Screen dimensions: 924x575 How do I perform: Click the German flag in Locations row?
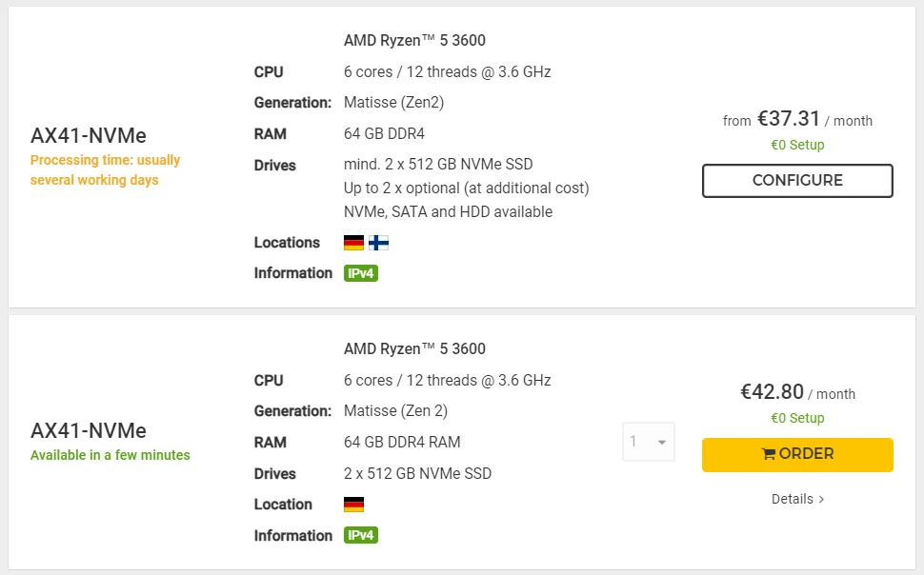[x=353, y=243]
